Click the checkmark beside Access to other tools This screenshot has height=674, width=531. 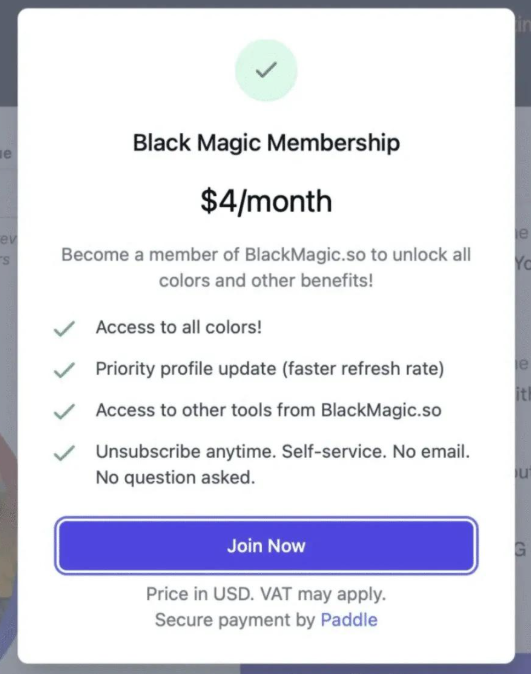pos(64,411)
